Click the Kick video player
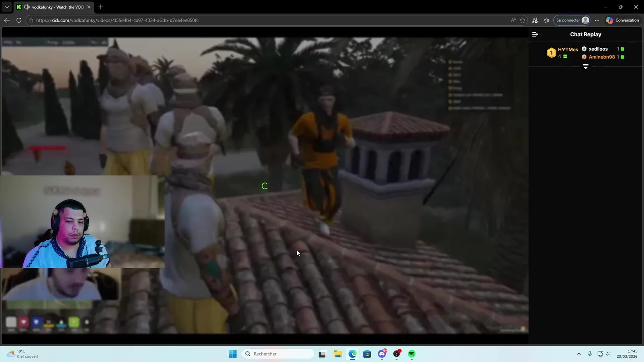 click(x=265, y=186)
